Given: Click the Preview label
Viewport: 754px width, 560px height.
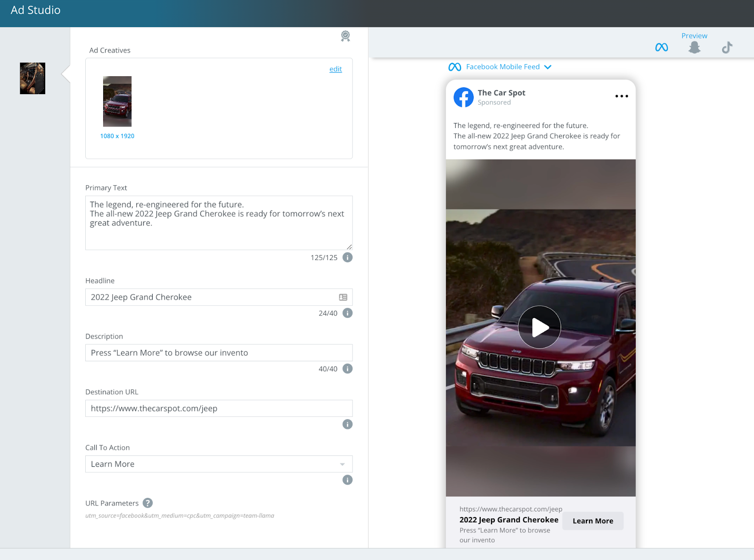Looking at the screenshot, I should click(x=694, y=36).
